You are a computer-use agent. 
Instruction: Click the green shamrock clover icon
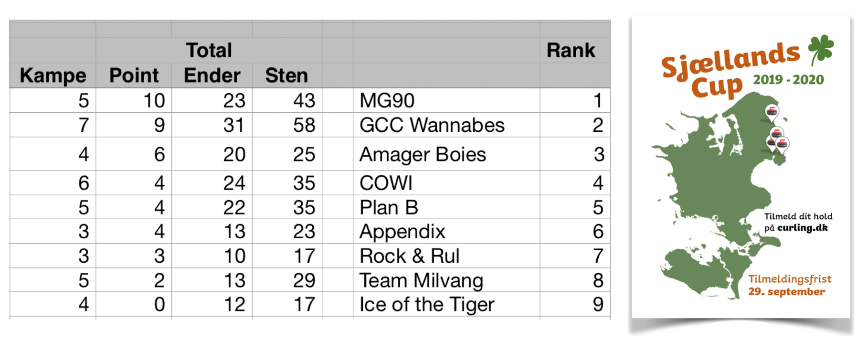point(820,49)
